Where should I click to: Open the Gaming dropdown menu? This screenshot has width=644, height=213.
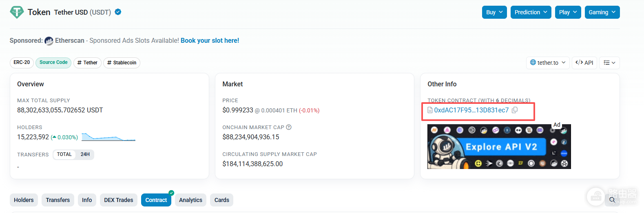click(x=602, y=12)
